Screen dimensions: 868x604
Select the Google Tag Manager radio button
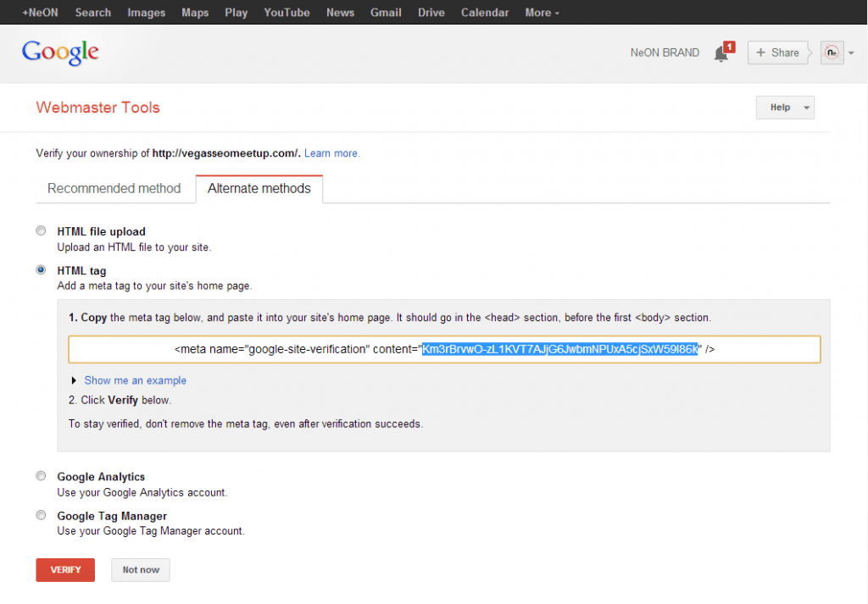[x=41, y=515]
